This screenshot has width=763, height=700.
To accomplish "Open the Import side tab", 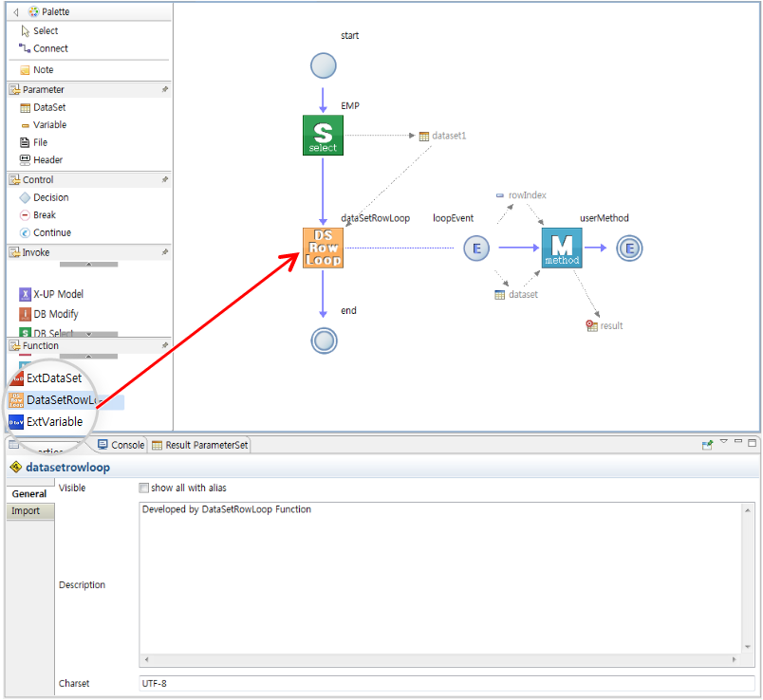I will point(26,511).
